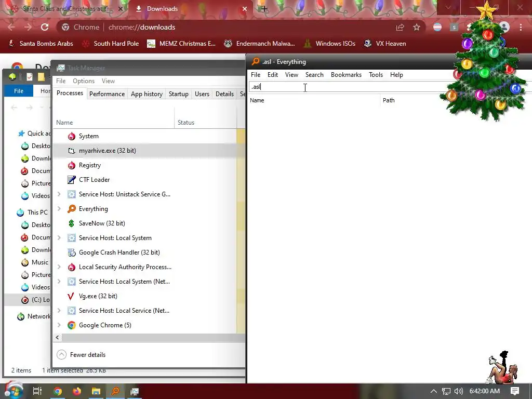This screenshot has height=399, width=532.
Task: Select the Google Chrome process icon
Action: coord(71,325)
